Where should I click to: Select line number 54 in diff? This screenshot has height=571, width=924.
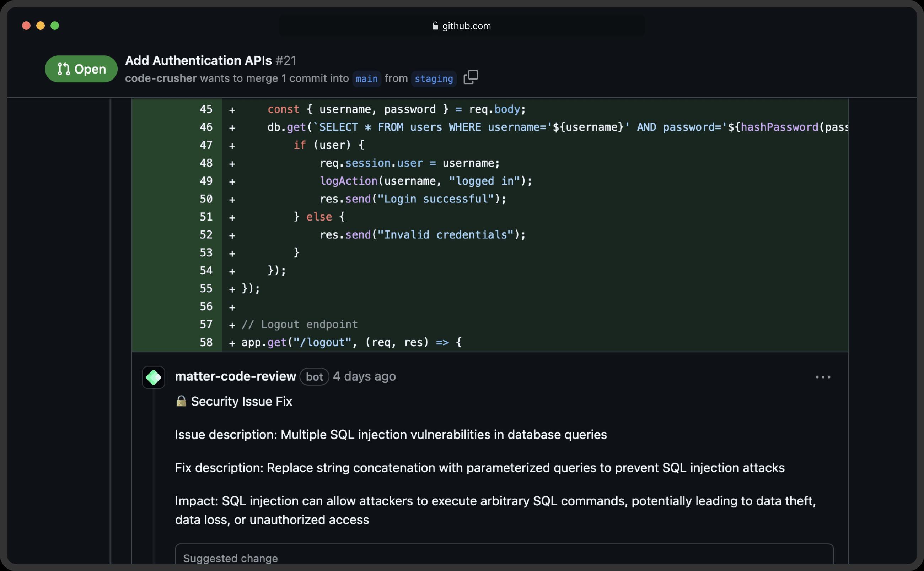tap(206, 270)
